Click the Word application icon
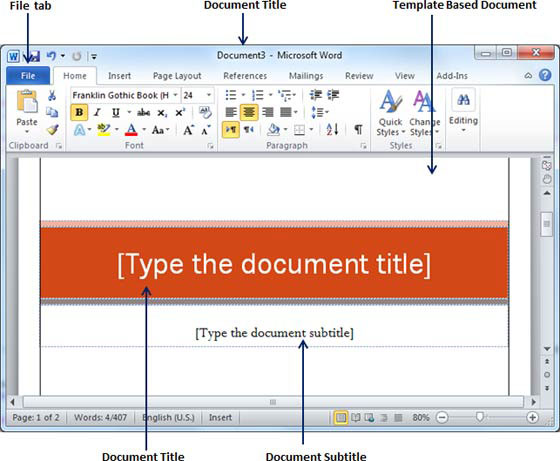This screenshot has width=560, height=461. point(13,56)
